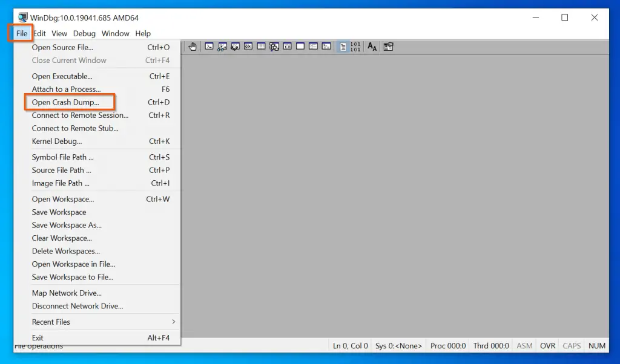
Task: Select Kernel Debug menu option
Action: (x=56, y=141)
